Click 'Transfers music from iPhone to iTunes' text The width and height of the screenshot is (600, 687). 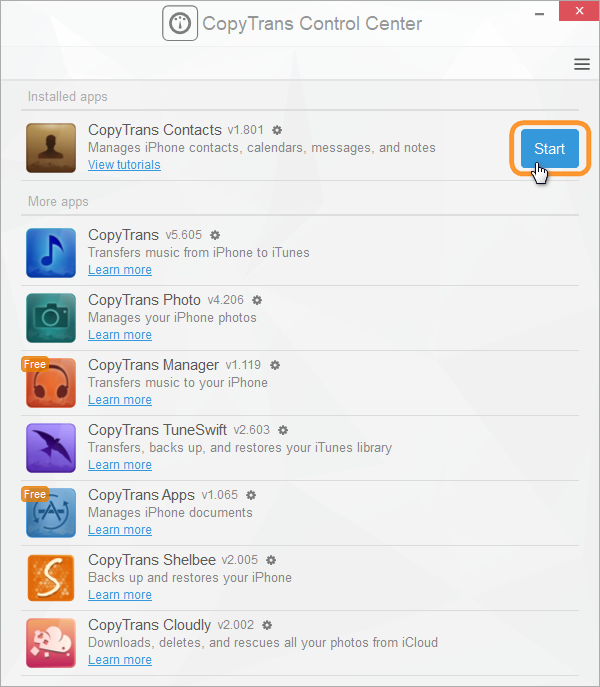point(199,253)
